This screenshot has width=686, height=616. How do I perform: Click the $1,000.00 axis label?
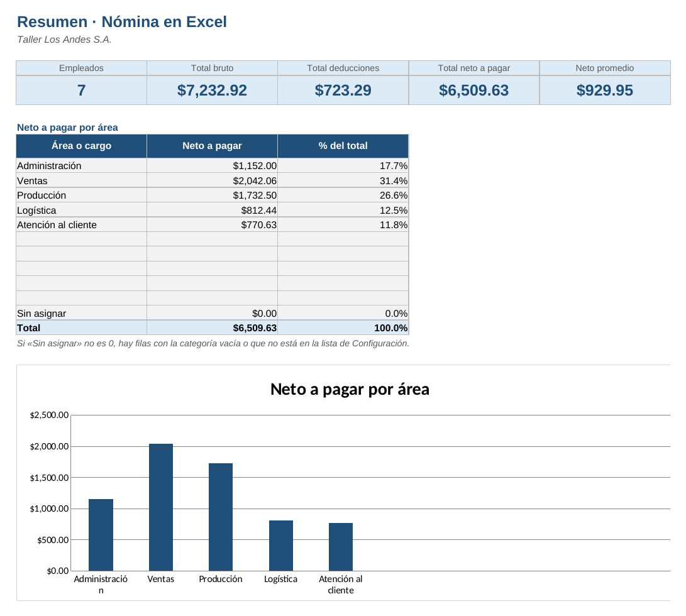pyautogui.click(x=50, y=509)
